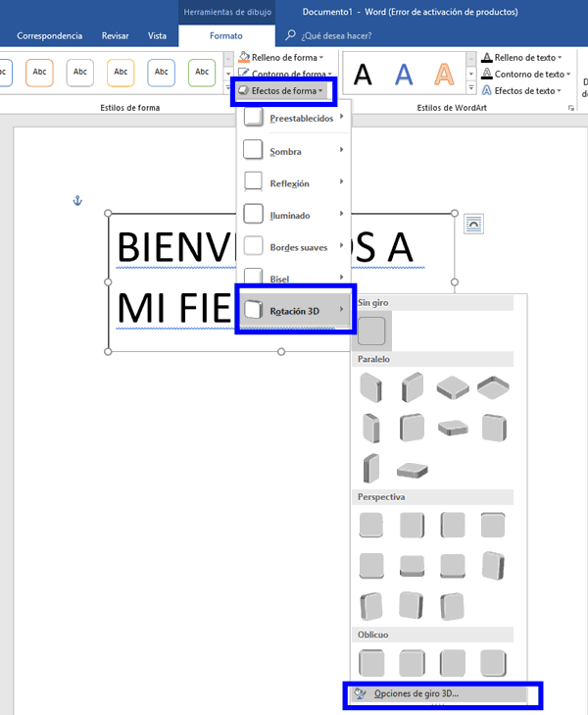Select the black A WordArt style

tap(363, 75)
